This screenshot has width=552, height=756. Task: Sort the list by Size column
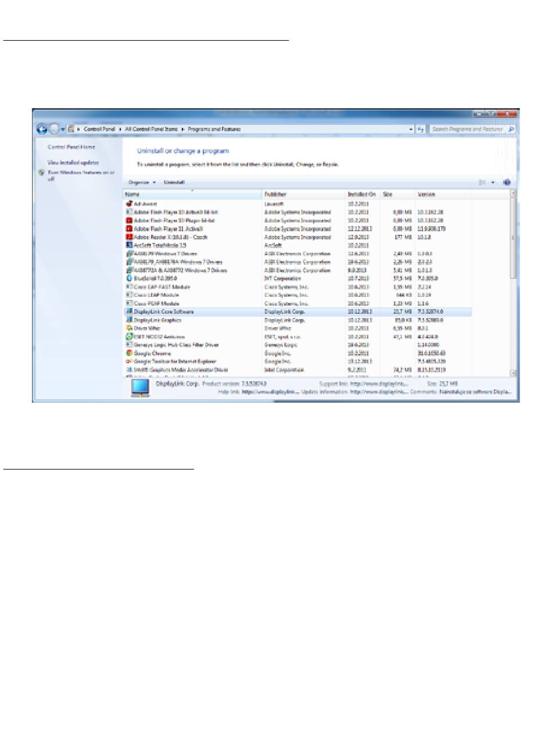coord(397,194)
